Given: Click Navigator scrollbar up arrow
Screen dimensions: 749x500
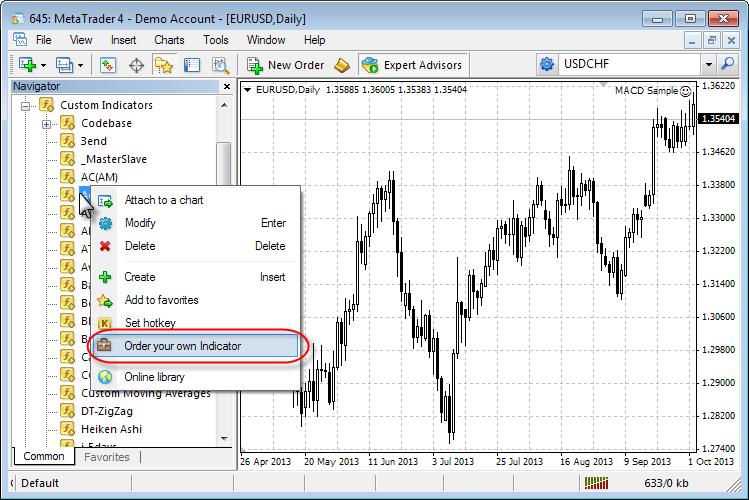Looking at the screenshot, I should point(224,105).
